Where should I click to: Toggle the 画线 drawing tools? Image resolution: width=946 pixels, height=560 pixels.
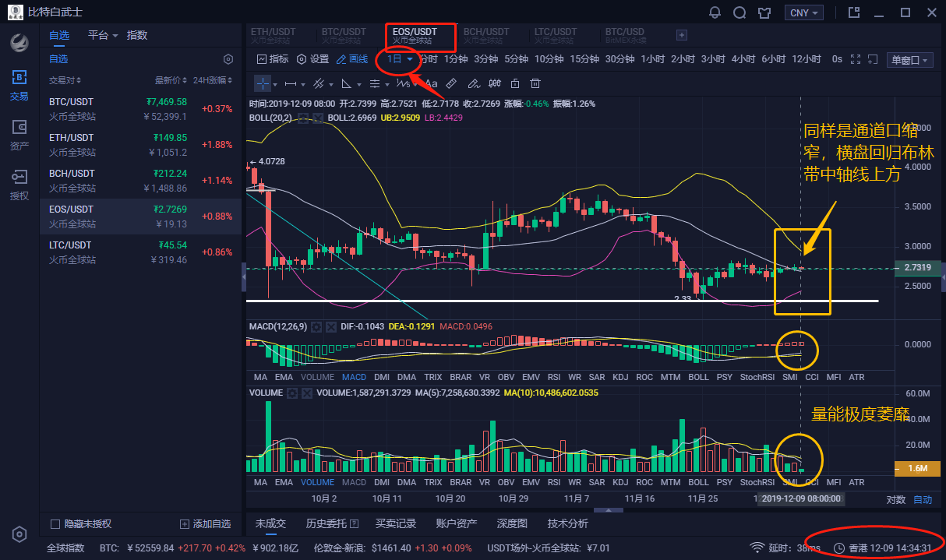pos(352,59)
